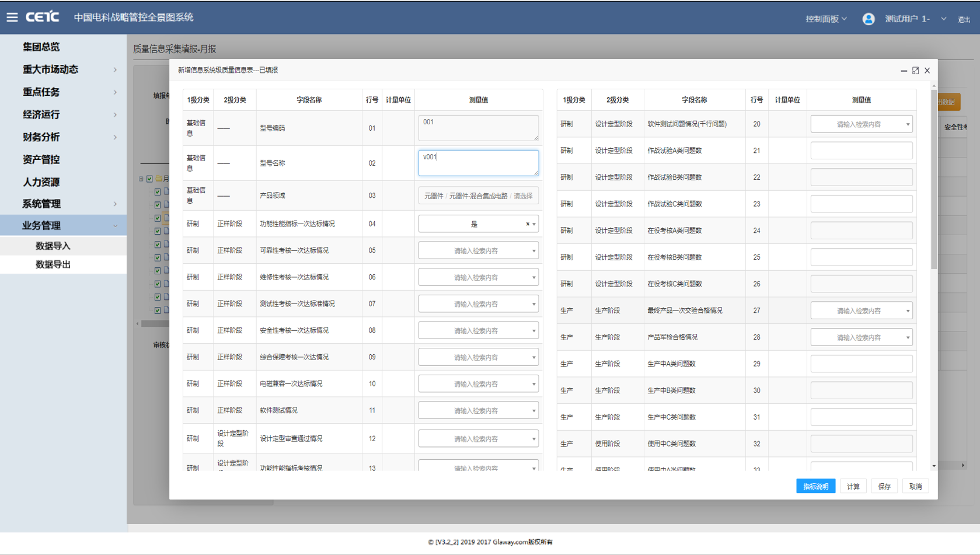The width and height of the screenshot is (980, 555).
Task: Click into the 型号编码 value field containing 001
Action: pyautogui.click(x=478, y=128)
